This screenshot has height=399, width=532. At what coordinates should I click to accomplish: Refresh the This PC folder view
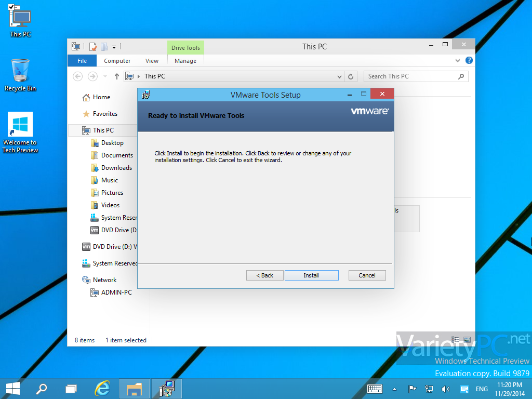point(351,77)
